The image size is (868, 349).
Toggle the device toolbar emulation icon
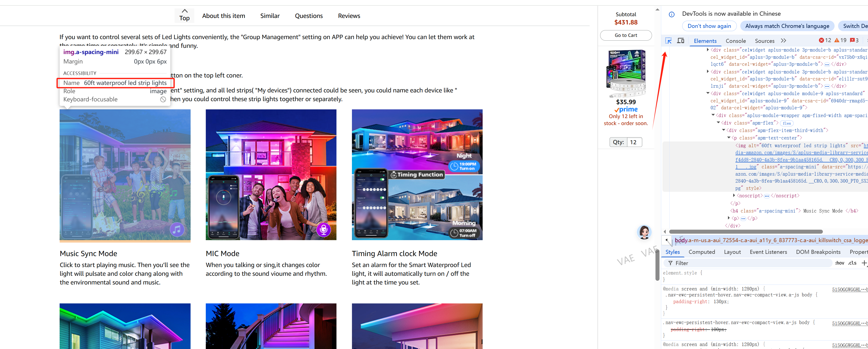(681, 41)
